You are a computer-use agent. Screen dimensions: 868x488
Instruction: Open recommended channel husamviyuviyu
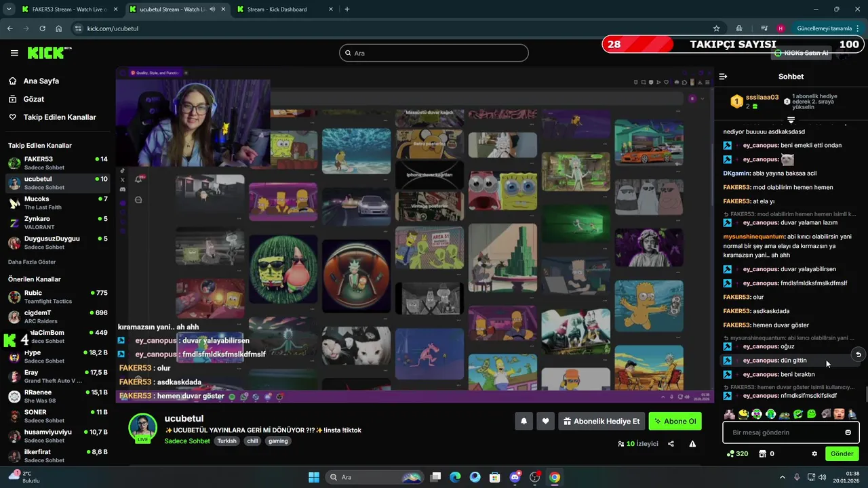(58, 436)
